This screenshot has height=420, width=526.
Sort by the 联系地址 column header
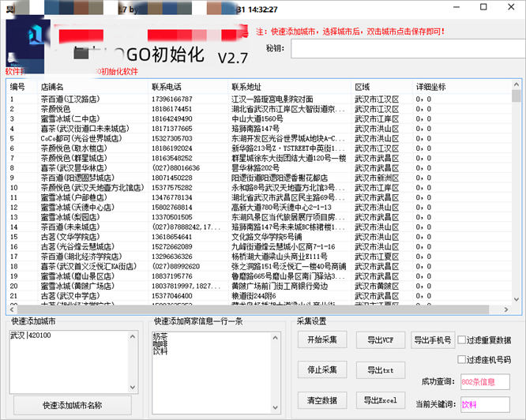[246, 87]
